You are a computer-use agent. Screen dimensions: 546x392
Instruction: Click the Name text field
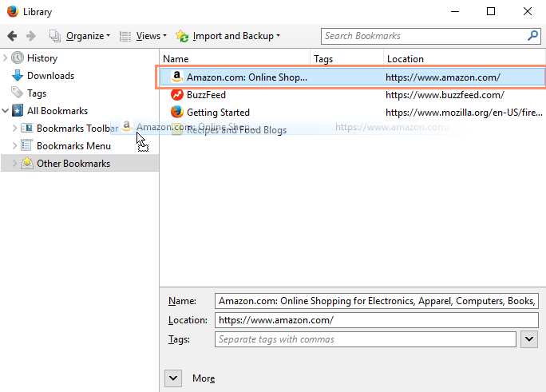coord(377,301)
